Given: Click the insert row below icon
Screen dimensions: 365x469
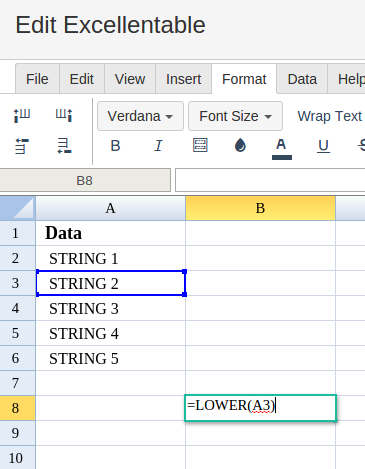Looking at the screenshot, I should [64, 146].
